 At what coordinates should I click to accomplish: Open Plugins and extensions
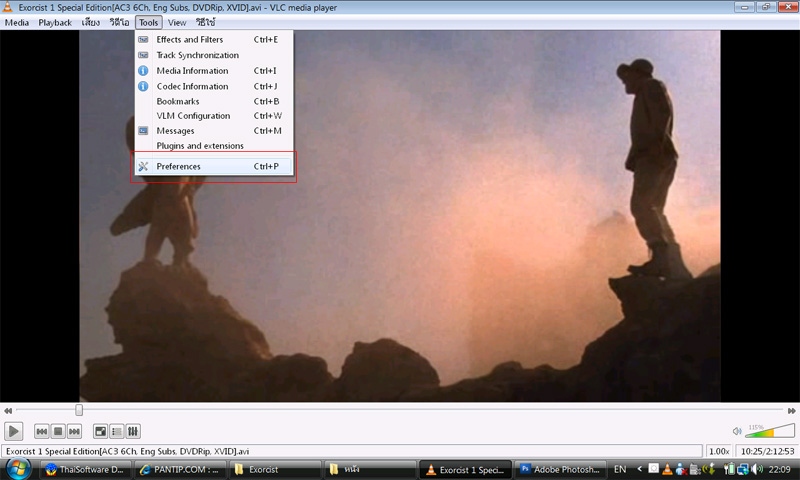[x=214, y=145]
